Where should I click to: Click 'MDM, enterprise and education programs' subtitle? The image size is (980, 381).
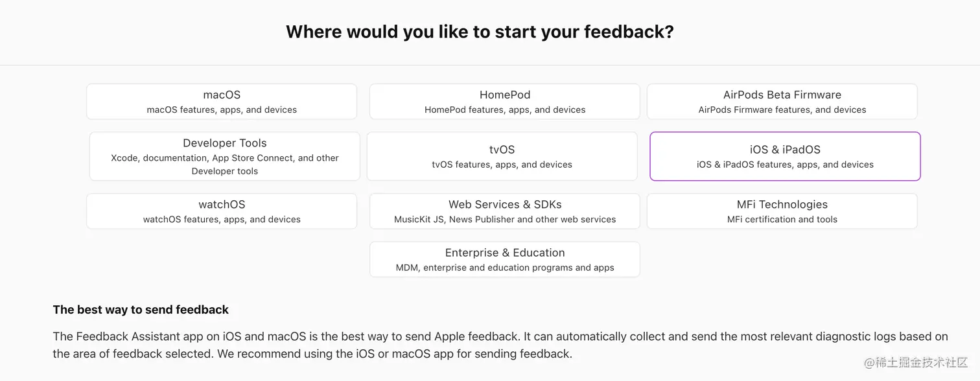[504, 268]
